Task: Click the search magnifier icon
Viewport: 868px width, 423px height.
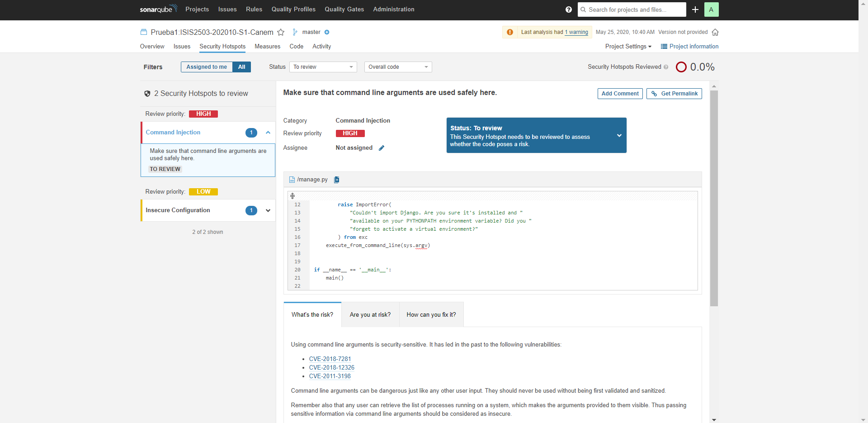Action: pyautogui.click(x=583, y=10)
